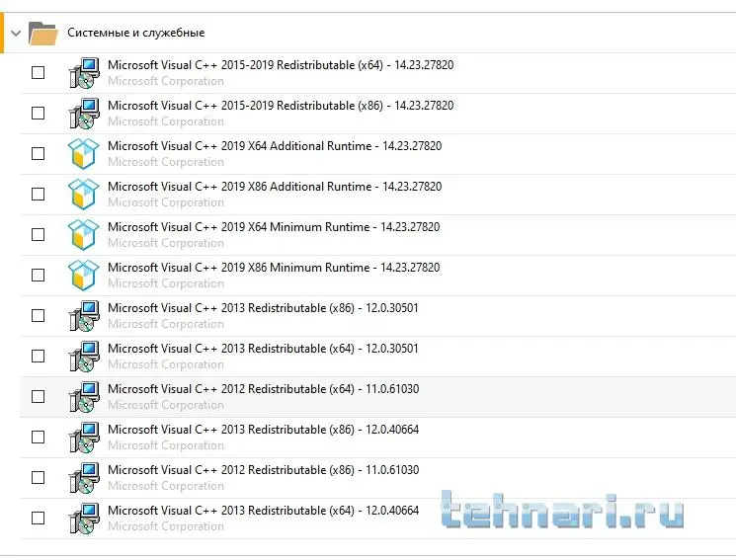Click box icon for 2019 X64 Minimum Runtime
This screenshot has height=560, width=736.
[x=84, y=235]
